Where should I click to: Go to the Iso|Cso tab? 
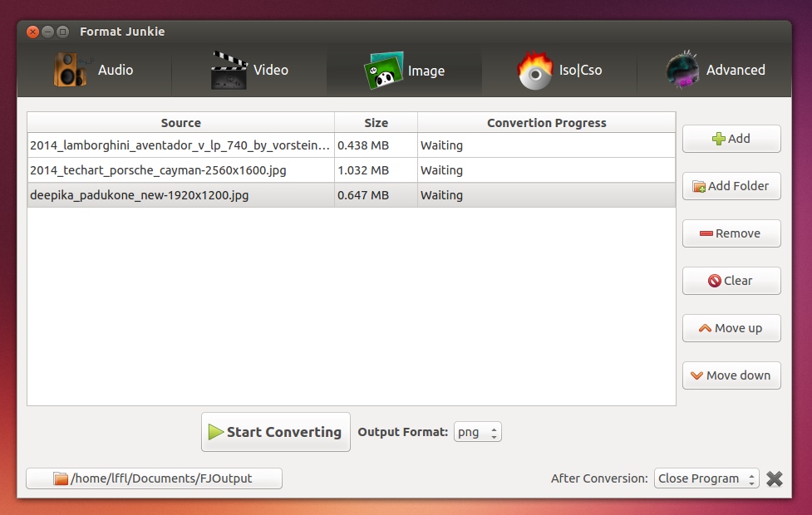tap(559, 70)
